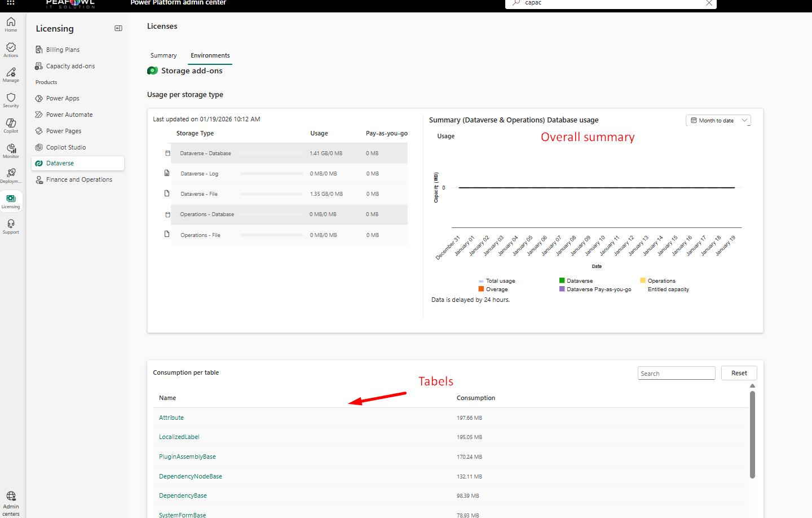Select the Dataverse - Database row
Screen dimensions: 812x518
click(289, 153)
